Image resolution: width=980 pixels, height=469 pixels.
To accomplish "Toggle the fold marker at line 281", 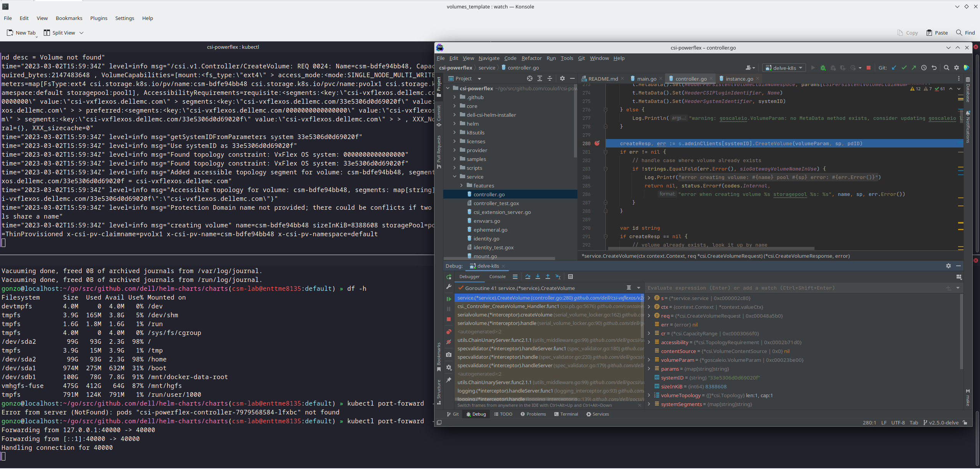I will pos(605,152).
